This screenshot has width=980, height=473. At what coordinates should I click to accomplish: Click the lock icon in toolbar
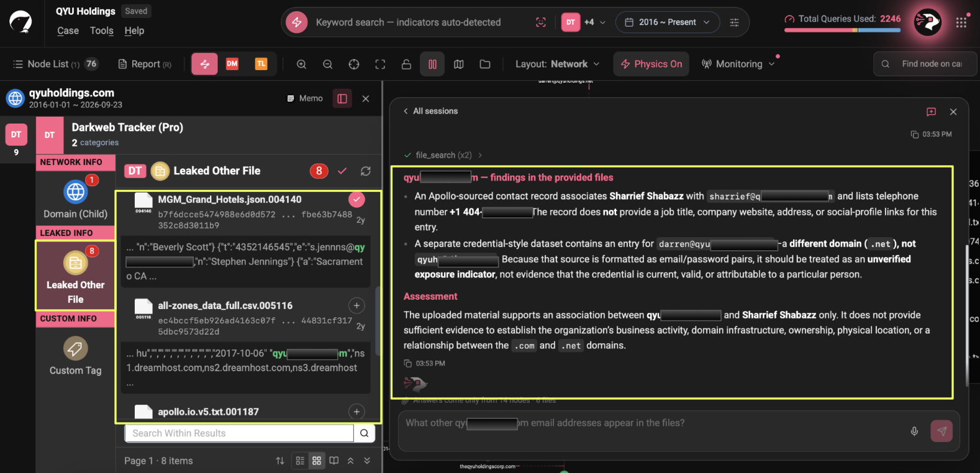(x=406, y=64)
